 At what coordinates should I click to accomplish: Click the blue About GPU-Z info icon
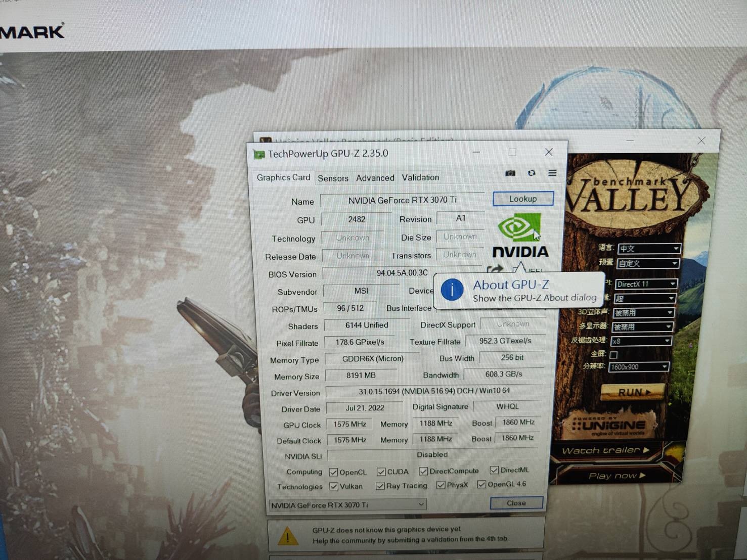(x=452, y=290)
